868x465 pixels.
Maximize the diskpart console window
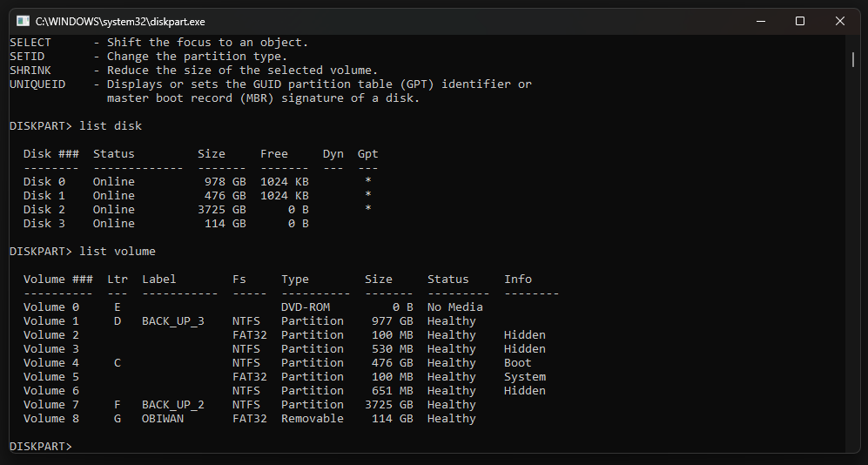pos(800,21)
